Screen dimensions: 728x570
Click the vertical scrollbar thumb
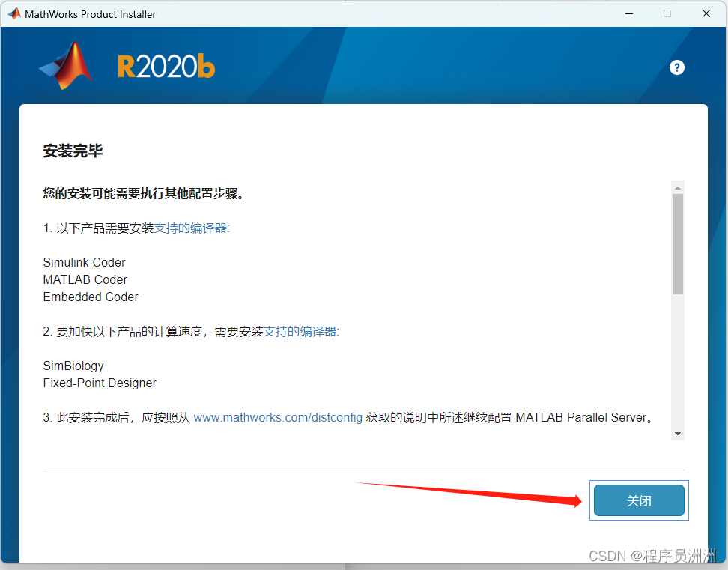pyautogui.click(x=678, y=244)
